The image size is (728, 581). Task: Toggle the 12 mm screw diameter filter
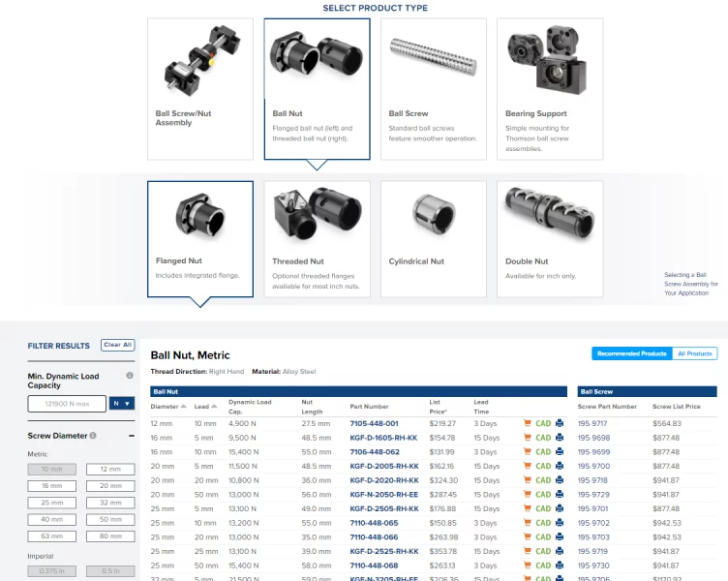click(110, 469)
